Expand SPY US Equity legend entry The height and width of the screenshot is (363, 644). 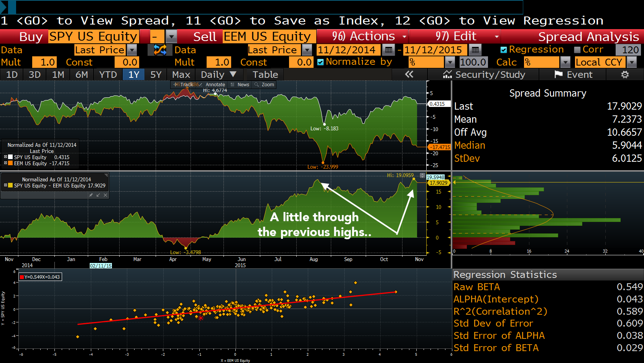pos(6,157)
